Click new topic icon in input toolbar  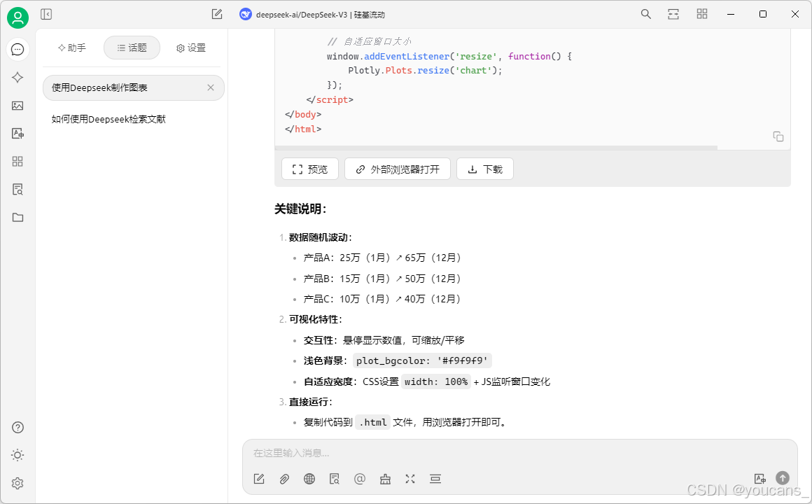click(260, 479)
